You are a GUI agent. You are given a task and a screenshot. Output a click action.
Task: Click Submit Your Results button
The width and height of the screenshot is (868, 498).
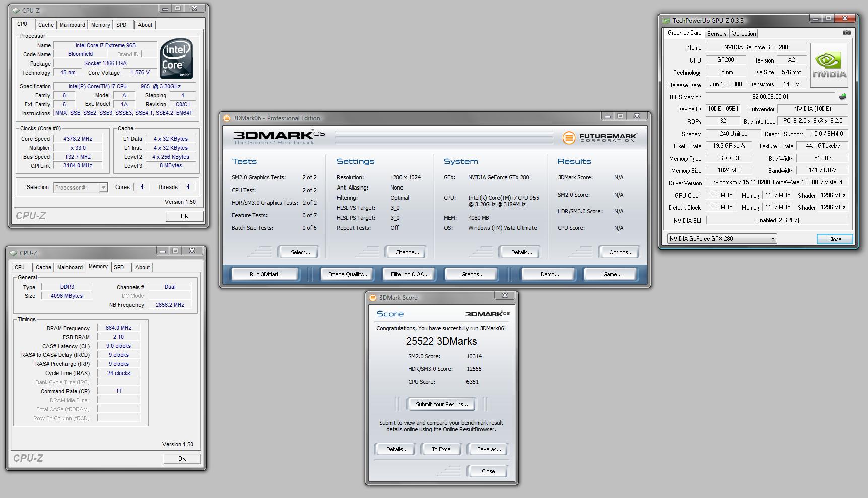click(x=442, y=404)
